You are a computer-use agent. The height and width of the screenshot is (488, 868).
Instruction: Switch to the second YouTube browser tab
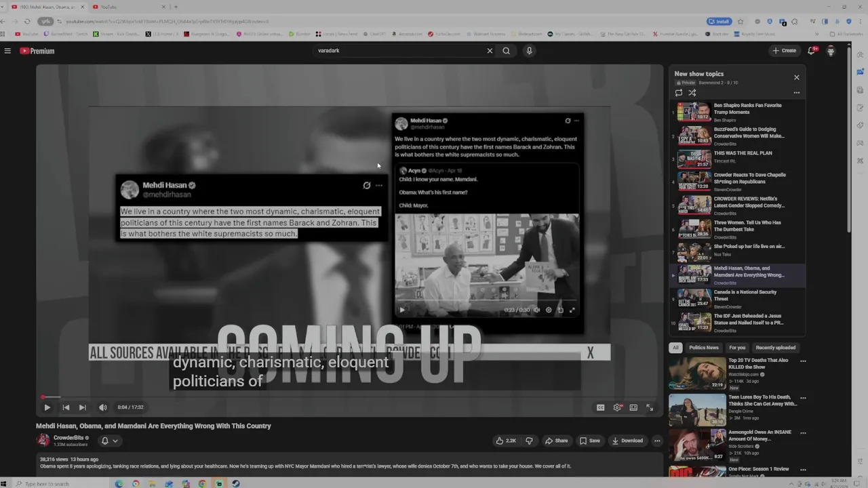point(127,7)
